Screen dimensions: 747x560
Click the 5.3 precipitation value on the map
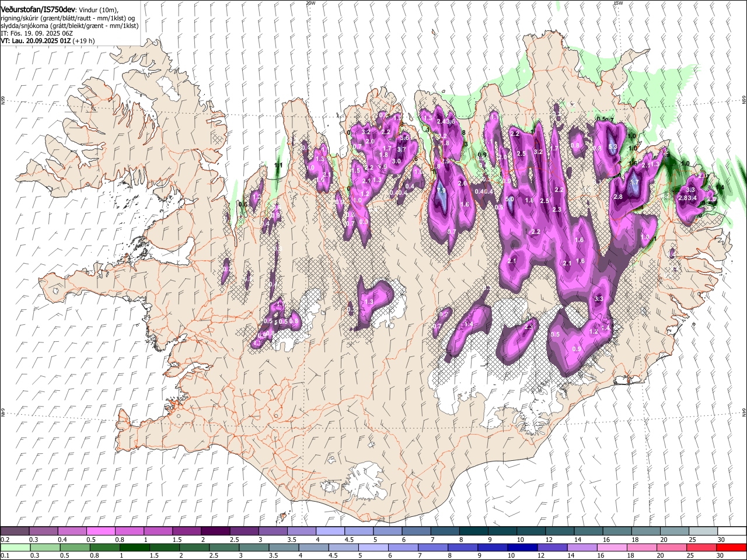tap(613, 147)
